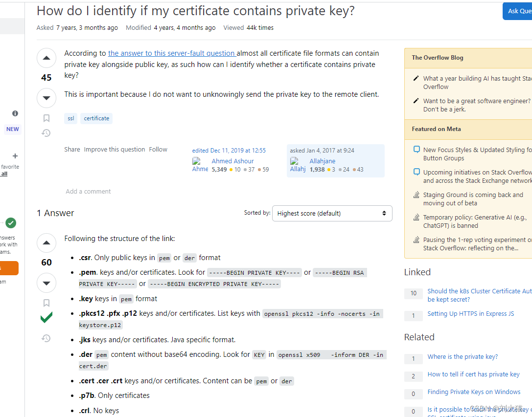Open the answer's activity history icon
Image resolution: width=532 pixels, height=417 pixels.
[46, 338]
